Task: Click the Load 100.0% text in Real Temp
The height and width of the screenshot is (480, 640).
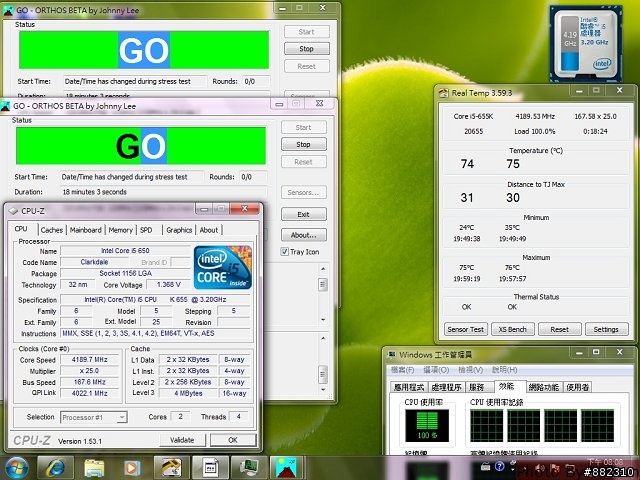Action: [x=534, y=131]
